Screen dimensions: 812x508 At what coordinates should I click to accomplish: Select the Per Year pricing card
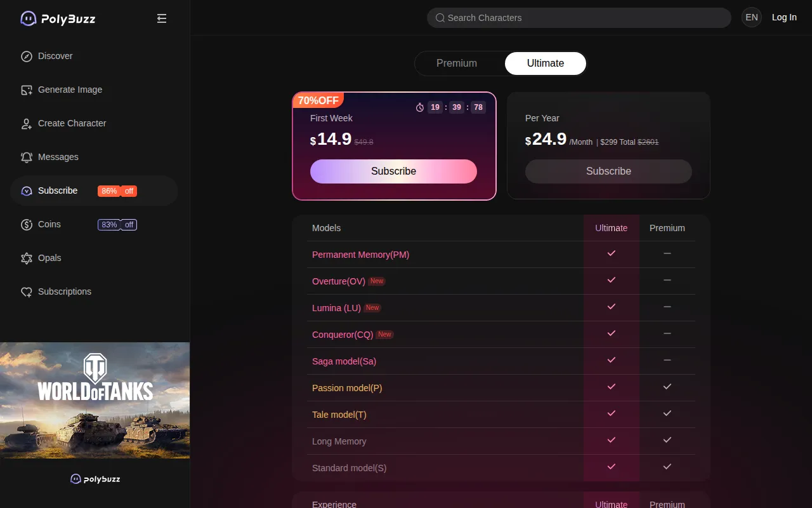click(608, 145)
